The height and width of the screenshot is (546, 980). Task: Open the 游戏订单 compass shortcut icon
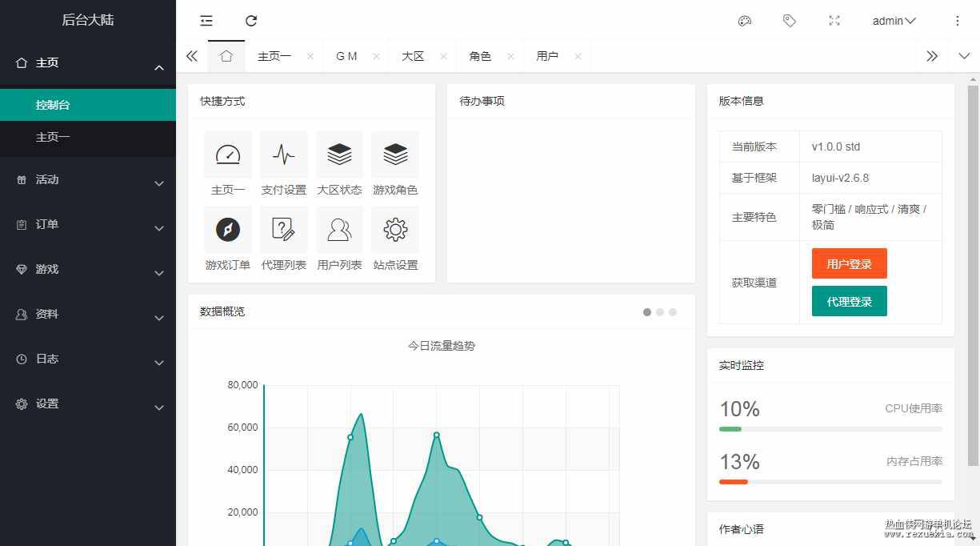pyautogui.click(x=228, y=230)
